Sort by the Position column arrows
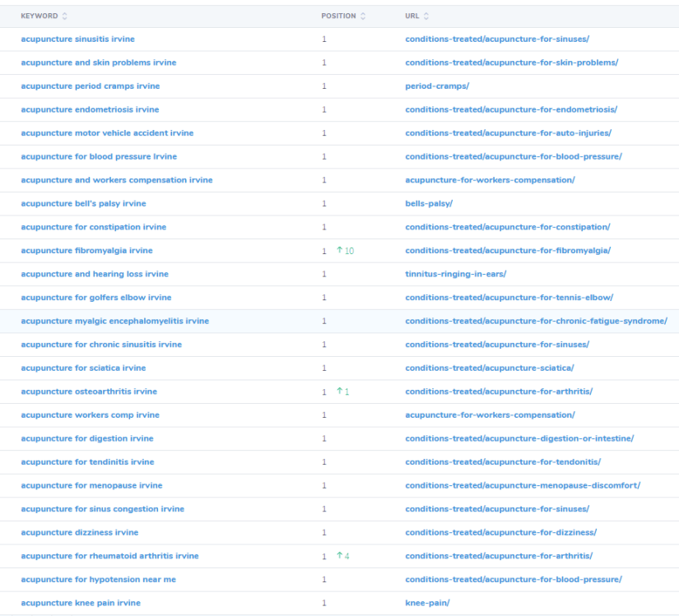Screen dimensions: 679x616 pos(363,16)
